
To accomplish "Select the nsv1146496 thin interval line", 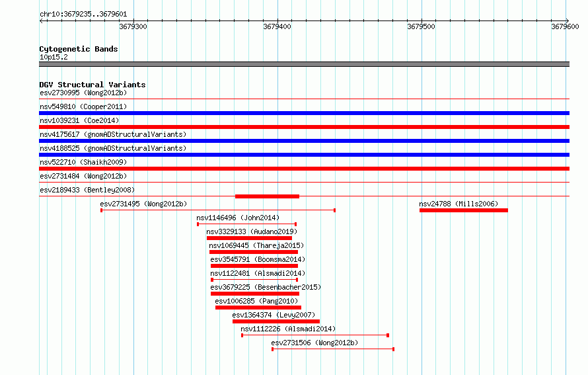I will click(246, 224).
